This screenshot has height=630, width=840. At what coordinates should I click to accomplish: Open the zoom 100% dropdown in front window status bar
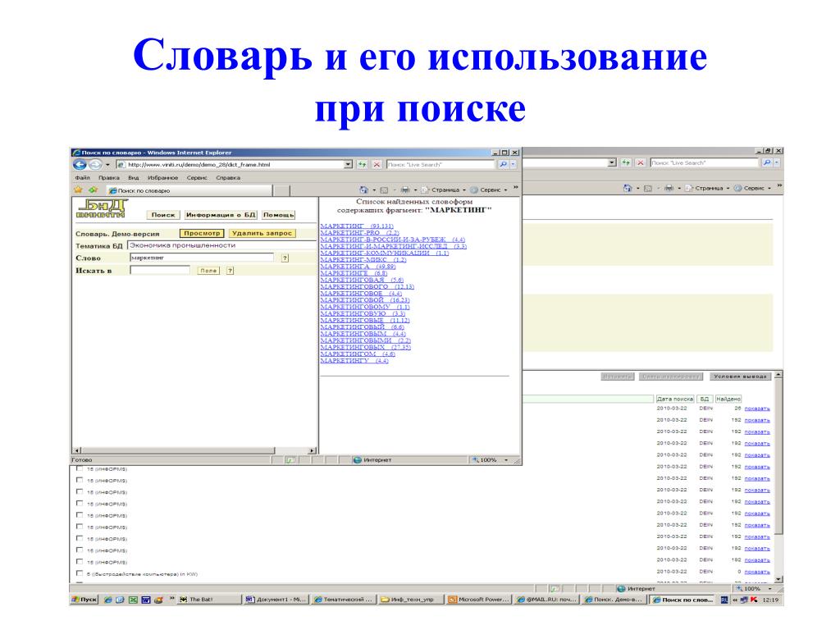pos(506,460)
